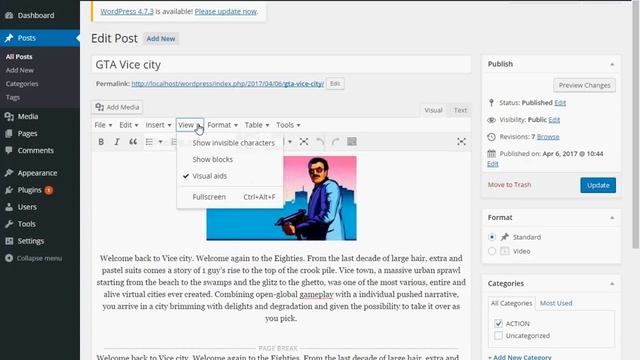Insert a blockquote with the quote icon
Image resolution: width=640 pixels, height=360 pixels.
[133, 142]
